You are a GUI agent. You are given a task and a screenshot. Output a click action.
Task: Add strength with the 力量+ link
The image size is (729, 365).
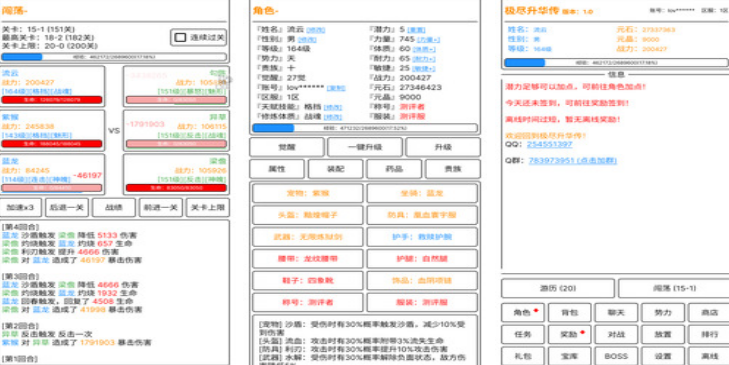(429, 39)
